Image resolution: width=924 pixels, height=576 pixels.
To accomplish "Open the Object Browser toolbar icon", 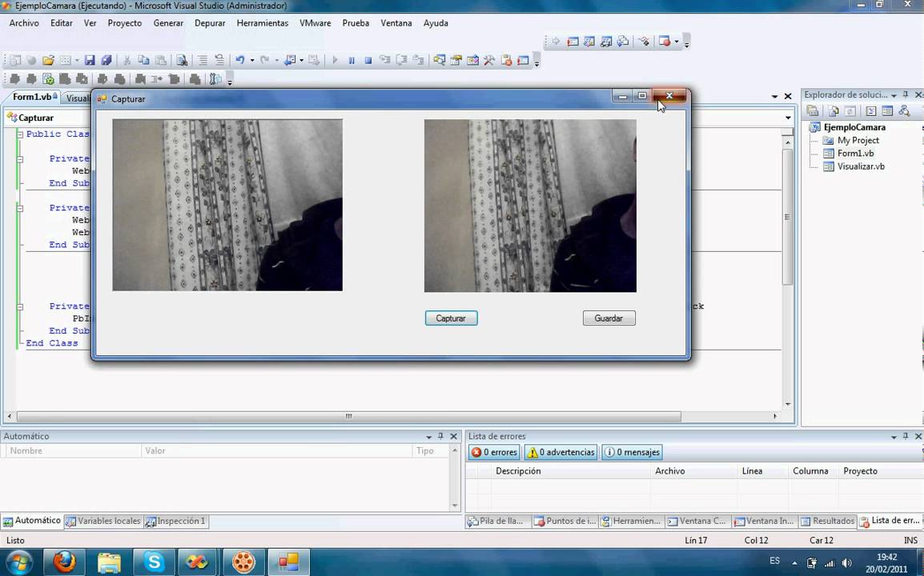I will tap(472, 60).
